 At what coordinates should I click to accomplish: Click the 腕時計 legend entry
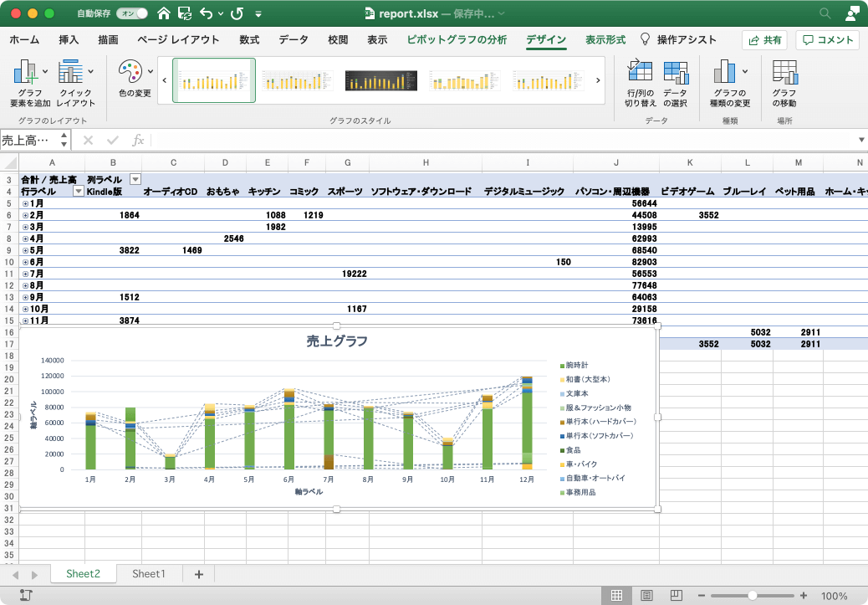(574, 365)
